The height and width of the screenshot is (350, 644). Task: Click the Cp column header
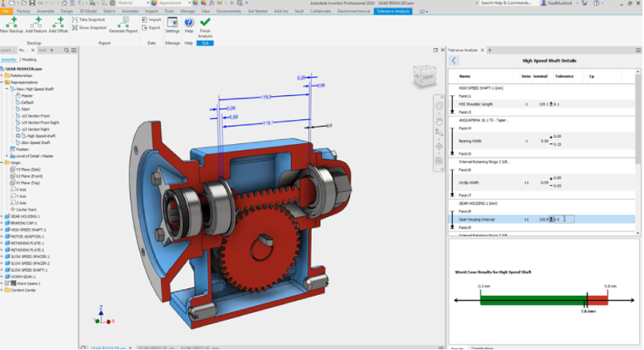(591, 77)
